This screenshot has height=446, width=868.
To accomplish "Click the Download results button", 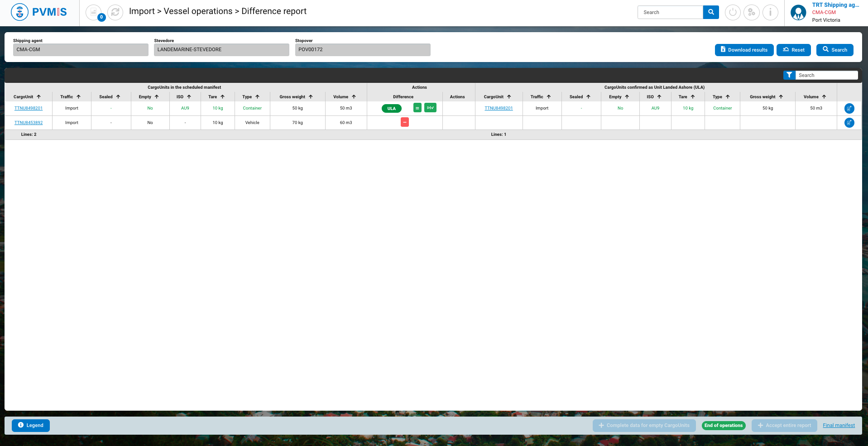I will [744, 50].
